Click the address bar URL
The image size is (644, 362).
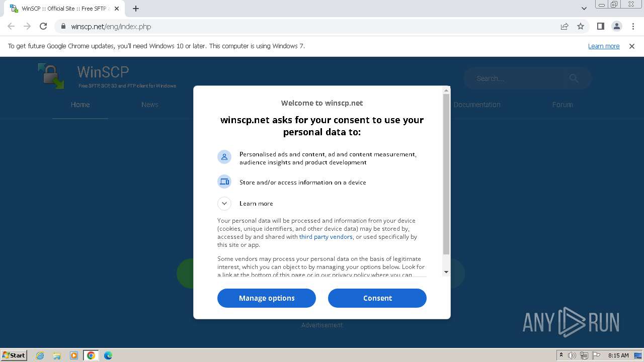coord(111,27)
